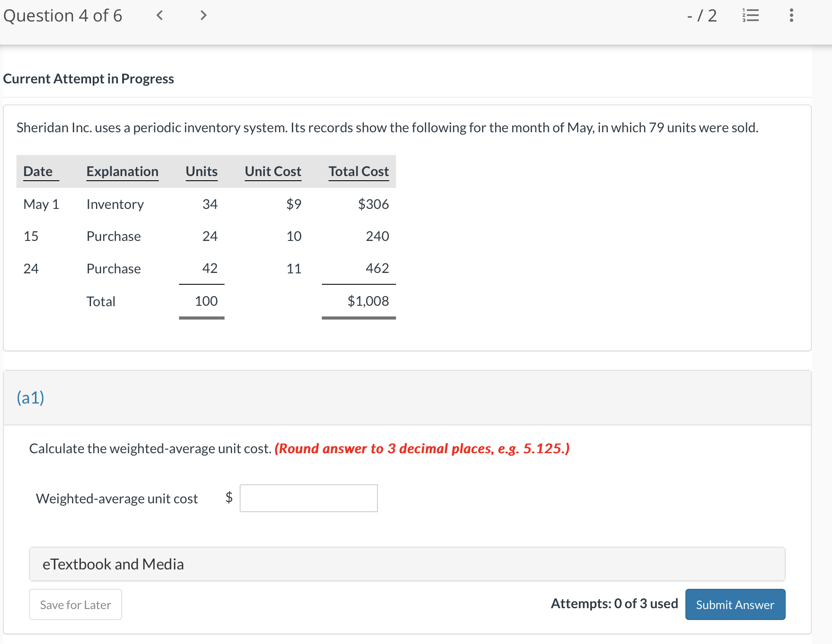Click the (a1) section label
The height and width of the screenshot is (644, 832).
point(30,397)
